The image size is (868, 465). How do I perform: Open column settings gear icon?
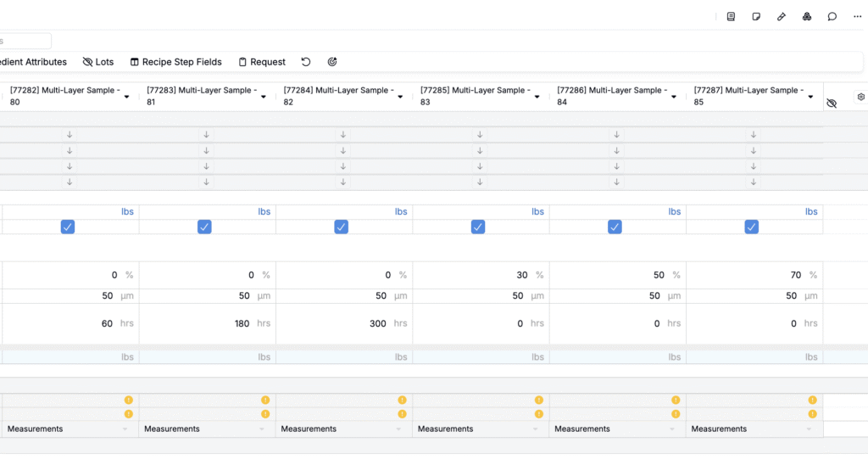point(860,98)
